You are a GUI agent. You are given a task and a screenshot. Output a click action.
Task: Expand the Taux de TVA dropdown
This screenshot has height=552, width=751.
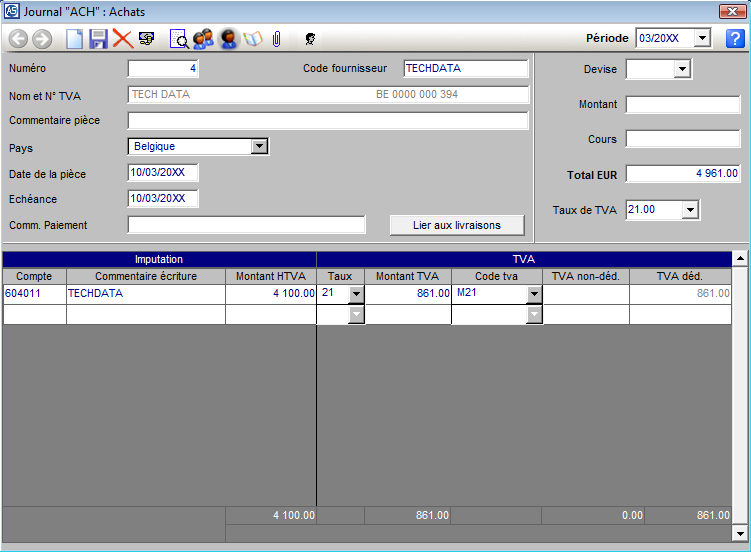(689, 210)
